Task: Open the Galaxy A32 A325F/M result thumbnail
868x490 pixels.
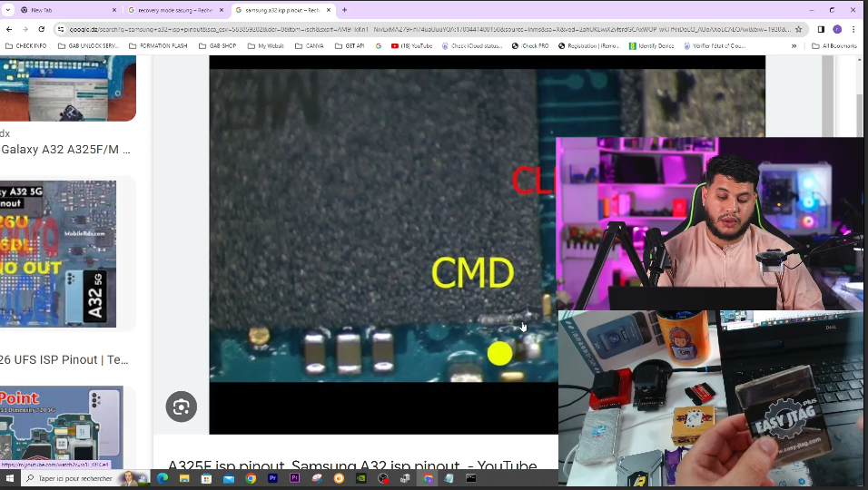Action: [67, 88]
